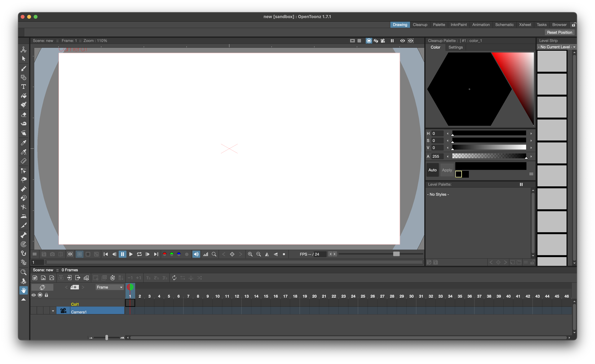
Task: Click the Zoom In viewer icon
Action: point(250,254)
